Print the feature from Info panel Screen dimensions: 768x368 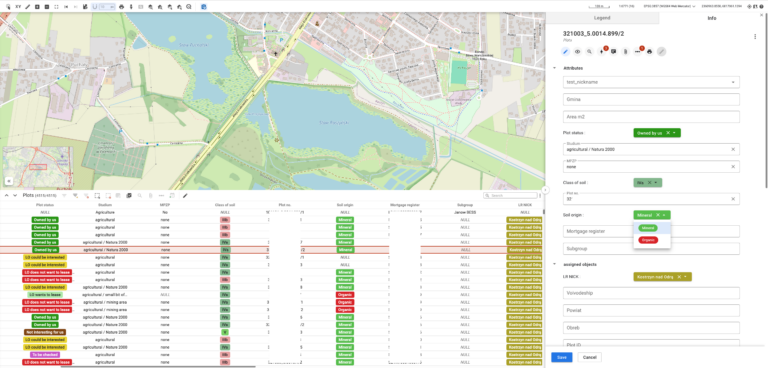(649, 51)
